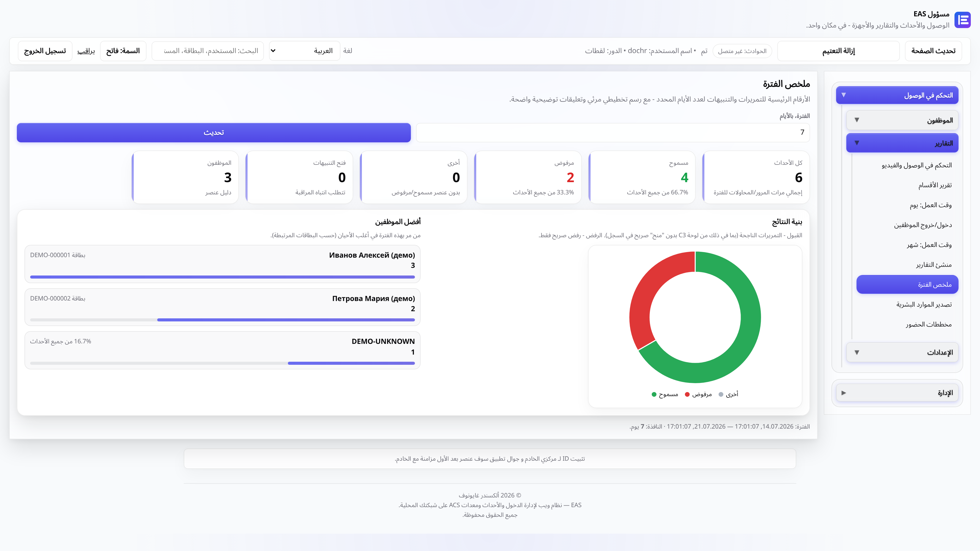Click the Петрова Мария progress bar
980x551 pixels.
click(222, 320)
